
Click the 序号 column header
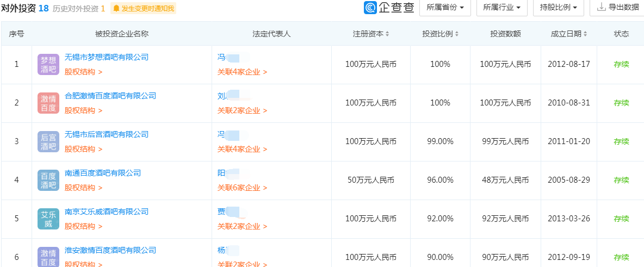tap(16, 34)
